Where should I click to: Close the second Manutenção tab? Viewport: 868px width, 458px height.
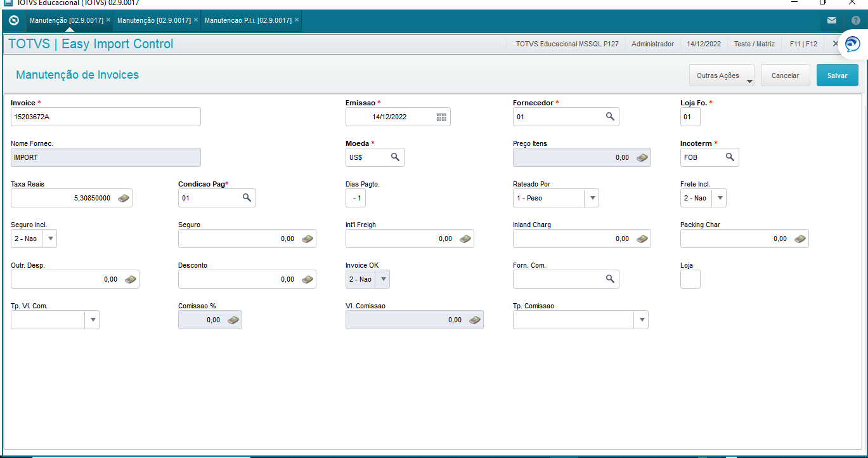pyautogui.click(x=196, y=20)
